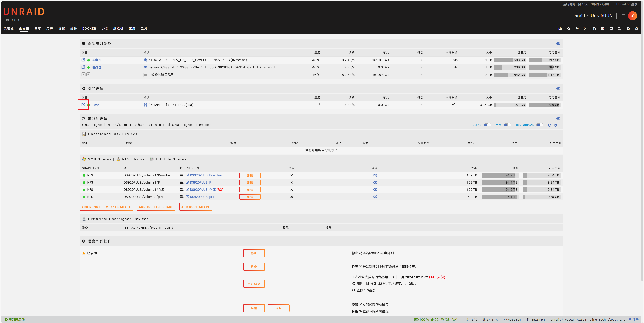The image size is (644, 323).
Task: Toggle the DISKS switch off
Action: [x=487, y=125]
